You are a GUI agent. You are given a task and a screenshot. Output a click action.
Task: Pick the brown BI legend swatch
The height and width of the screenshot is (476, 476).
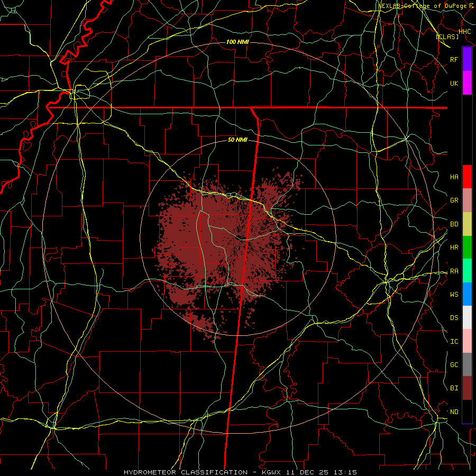[x=467, y=388]
